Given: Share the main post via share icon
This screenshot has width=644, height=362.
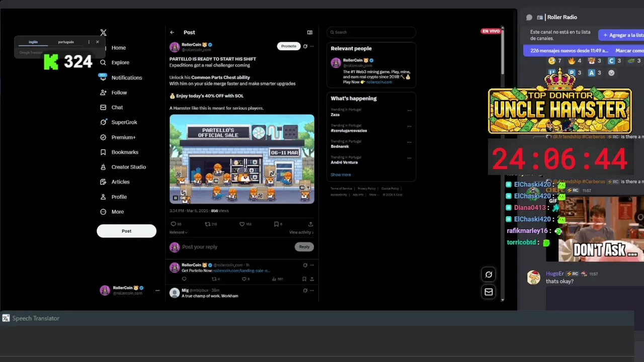Looking at the screenshot, I should pos(310,224).
